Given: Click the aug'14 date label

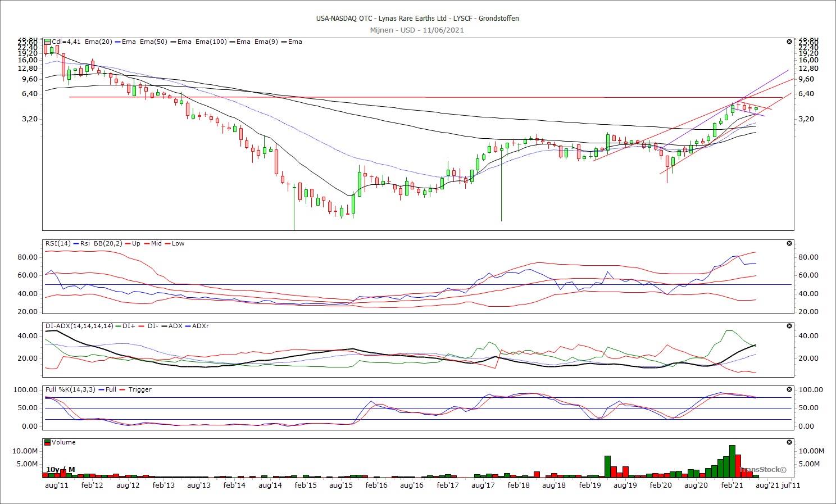Looking at the screenshot, I should click(270, 485).
